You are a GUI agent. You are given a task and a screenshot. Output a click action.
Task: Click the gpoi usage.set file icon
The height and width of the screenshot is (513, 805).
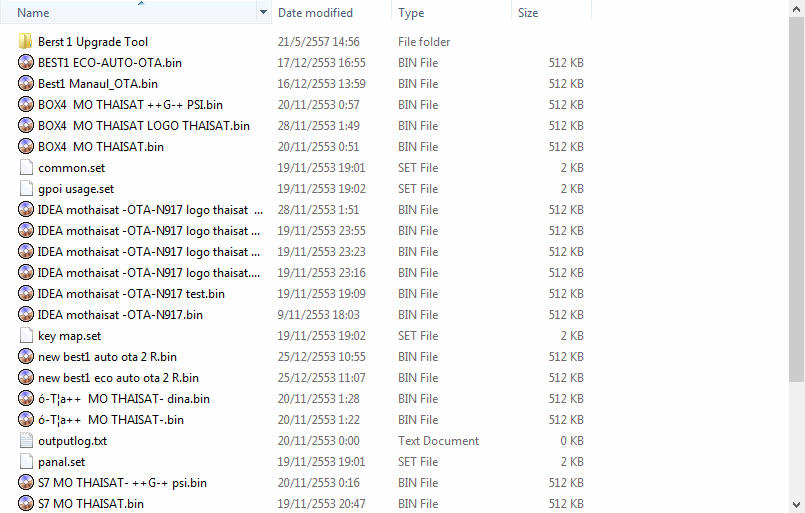pos(26,189)
